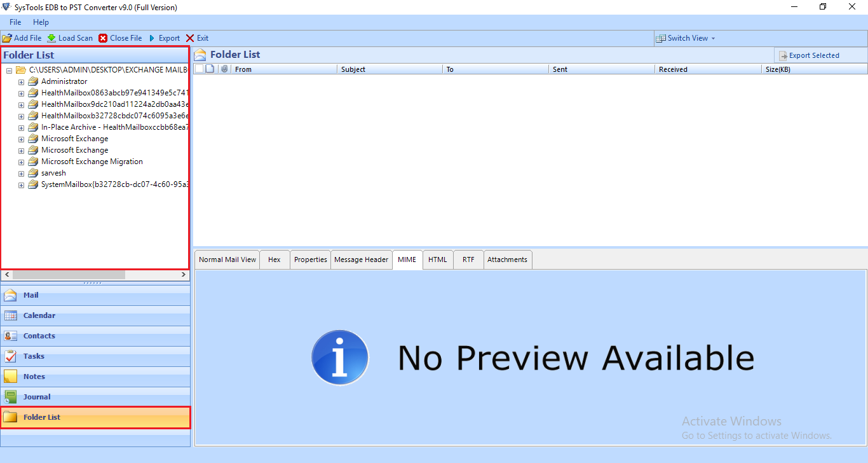Screen dimensions: 868x463
Task: Click the Journal book icon in sidebar
Action: 11,397
